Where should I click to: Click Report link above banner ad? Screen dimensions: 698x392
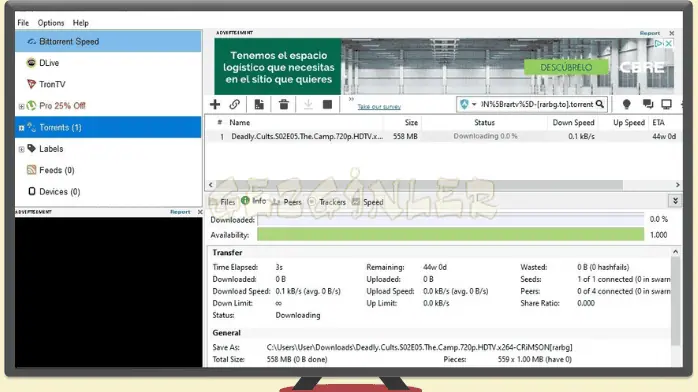coord(649,33)
